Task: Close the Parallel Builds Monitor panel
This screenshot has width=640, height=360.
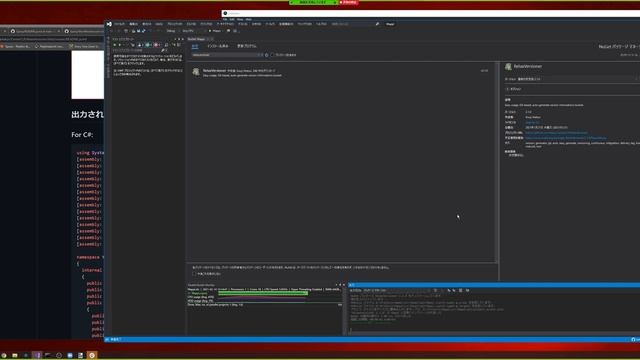Action: click(x=344, y=285)
